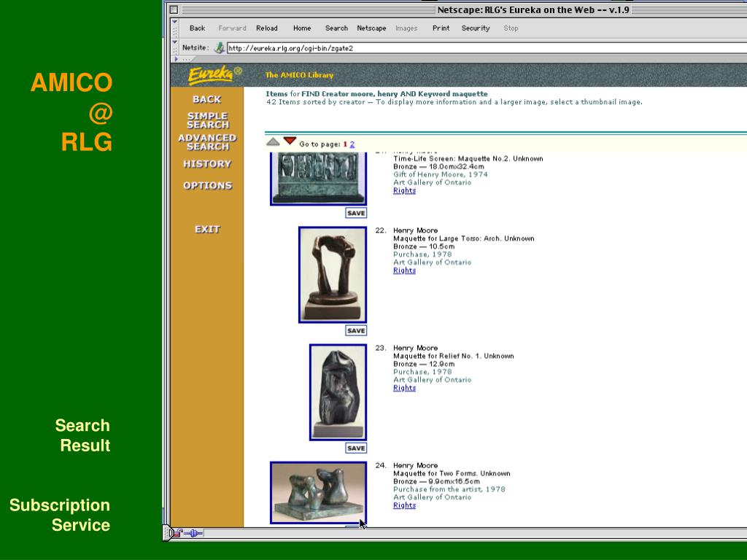
Task: Click the Netscape toolbar button
Action: [x=371, y=28]
